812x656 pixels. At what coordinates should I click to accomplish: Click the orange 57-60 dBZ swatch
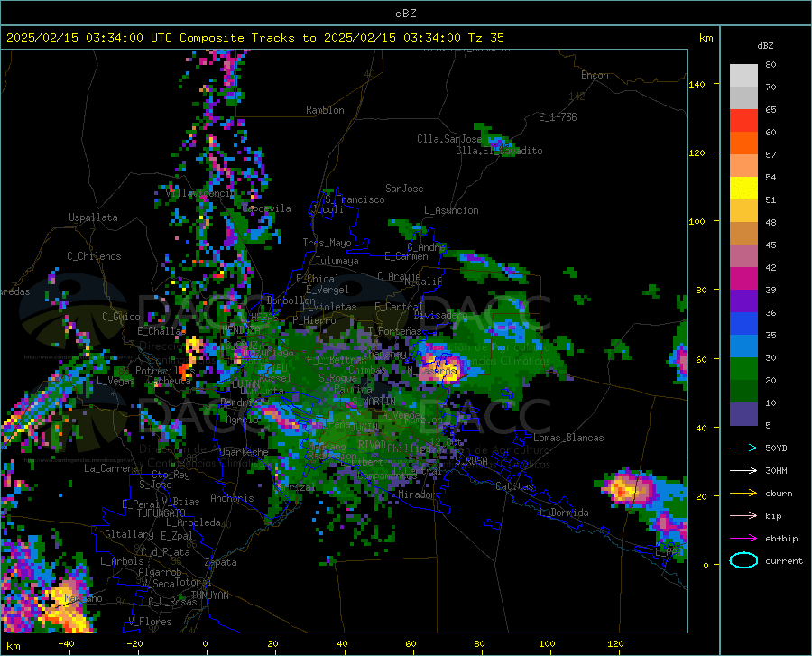(x=743, y=143)
